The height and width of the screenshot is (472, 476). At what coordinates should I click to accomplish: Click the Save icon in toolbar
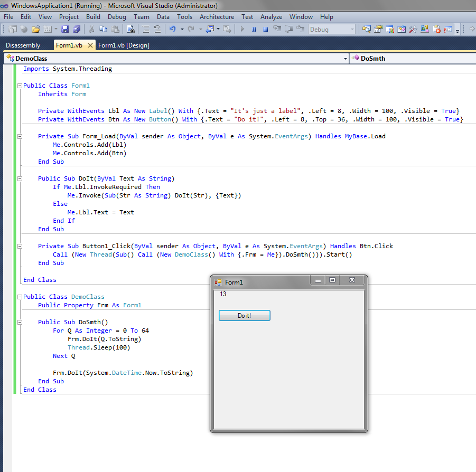[x=65, y=30]
